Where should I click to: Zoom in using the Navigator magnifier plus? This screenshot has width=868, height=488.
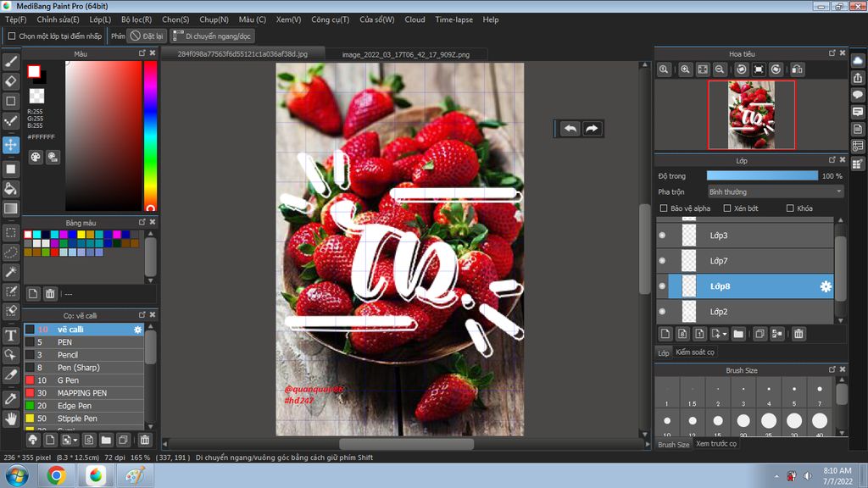[x=685, y=69]
